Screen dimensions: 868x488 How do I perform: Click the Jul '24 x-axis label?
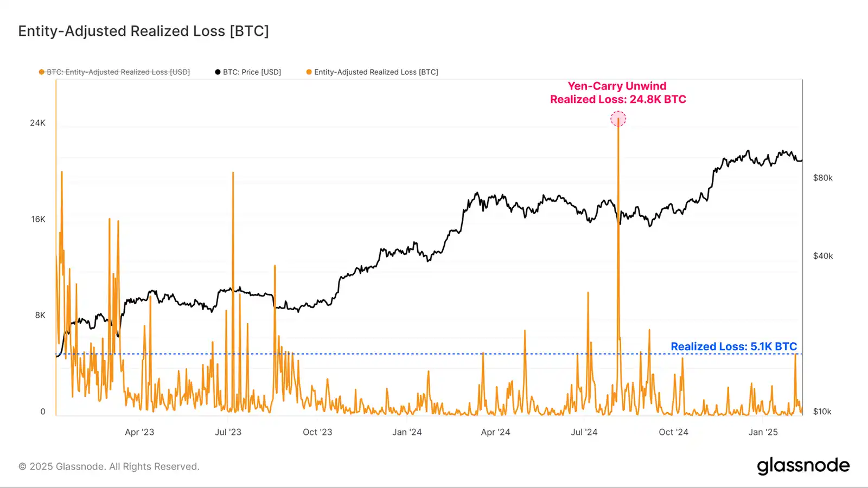584,432
